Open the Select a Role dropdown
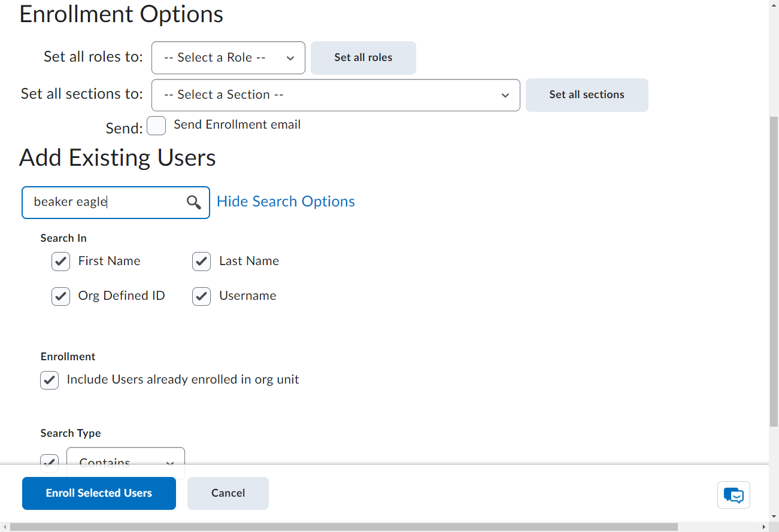 point(228,57)
